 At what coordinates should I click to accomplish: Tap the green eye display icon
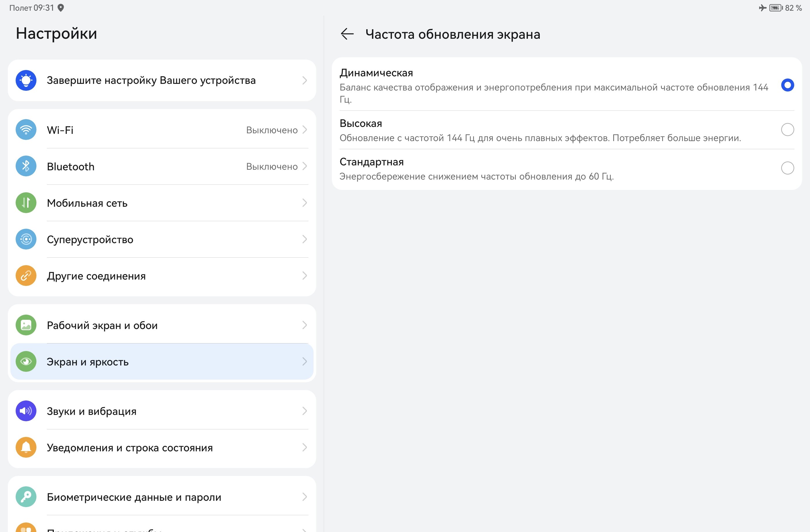(x=26, y=362)
